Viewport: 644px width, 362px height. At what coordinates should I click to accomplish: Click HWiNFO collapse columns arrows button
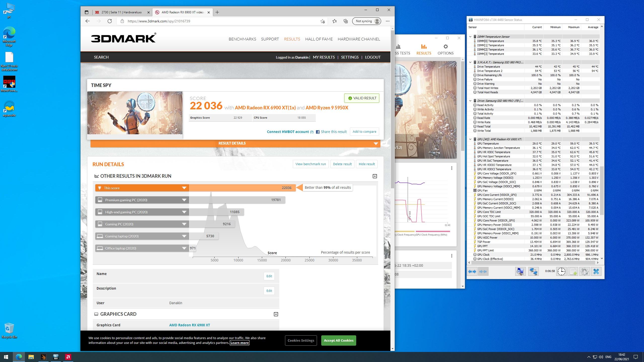pos(483,271)
